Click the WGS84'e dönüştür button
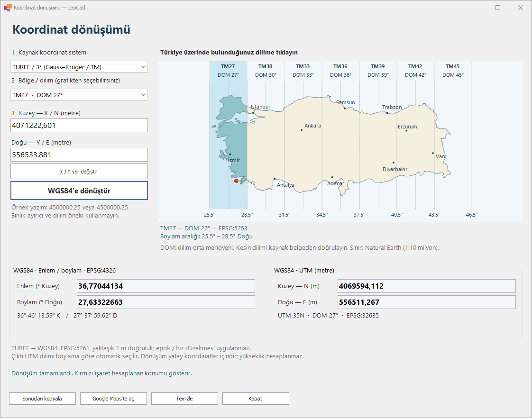The image size is (532, 418). pyautogui.click(x=79, y=191)
